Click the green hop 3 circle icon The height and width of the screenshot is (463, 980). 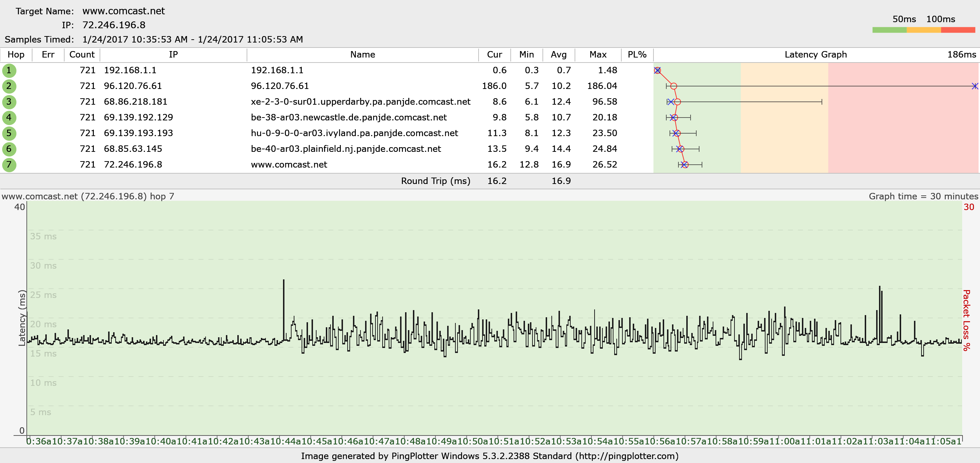click(x=9, y=102)
